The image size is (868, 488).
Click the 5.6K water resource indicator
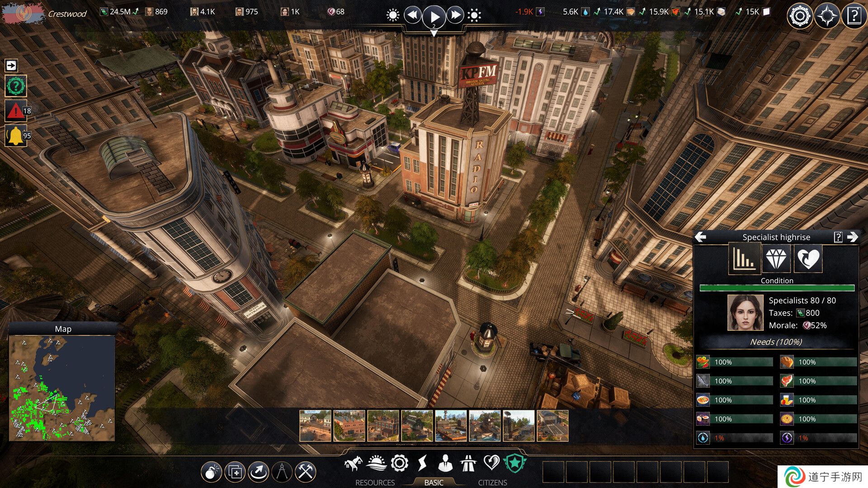(x=576, y=12)
